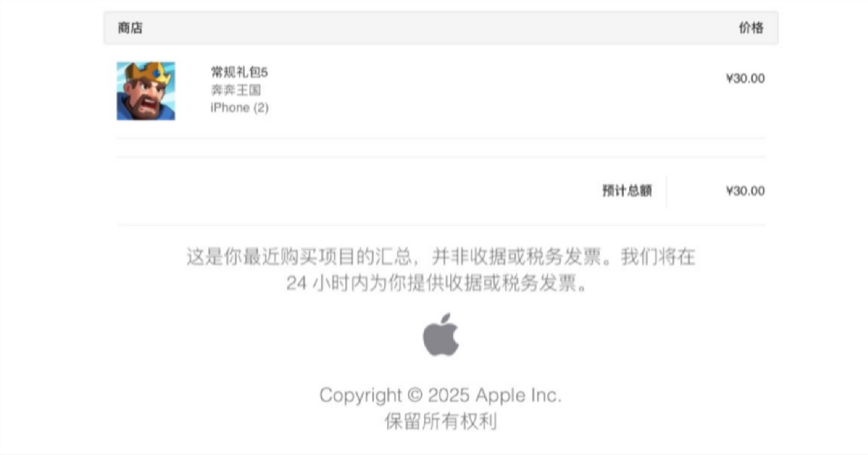This screenshot has width=868, height=455.
Task: Click the 商店 column header
Action: coord(130,28)
